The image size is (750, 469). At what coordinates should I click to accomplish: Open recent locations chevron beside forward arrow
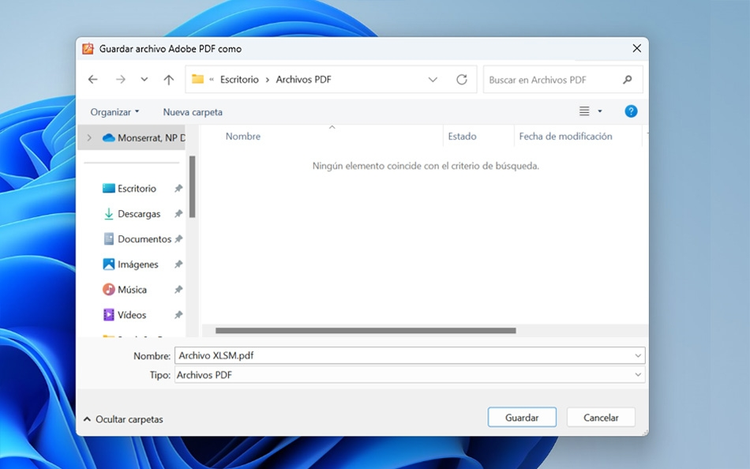144,80
